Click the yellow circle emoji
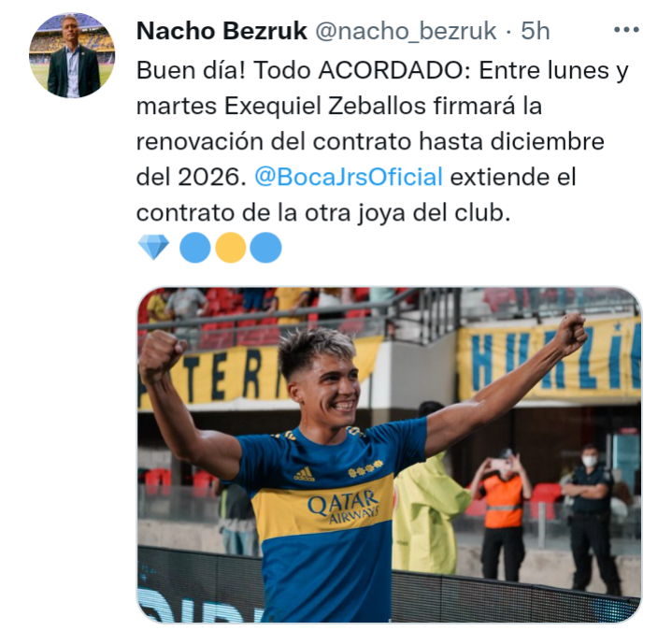672x631 pixels. point(231,248)
